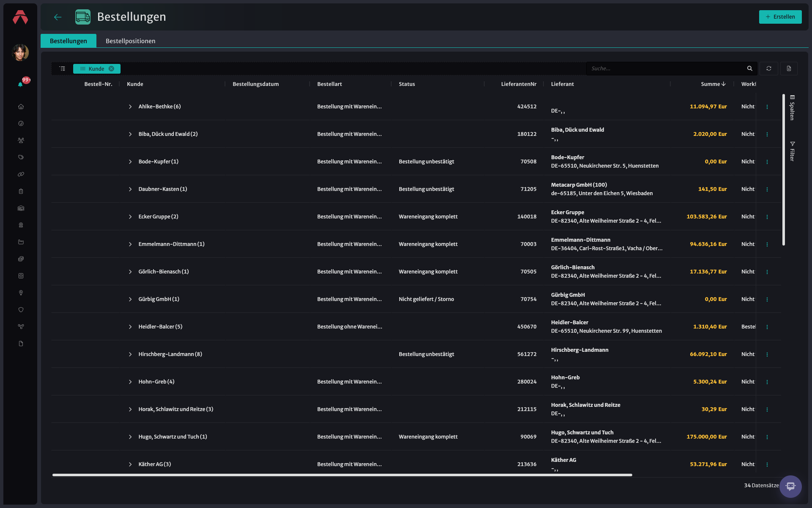The width and height of the screenshot is (812, 508).
Task: Switch to the Bestellpositionen tab
Action: click(x=130, y=41)
